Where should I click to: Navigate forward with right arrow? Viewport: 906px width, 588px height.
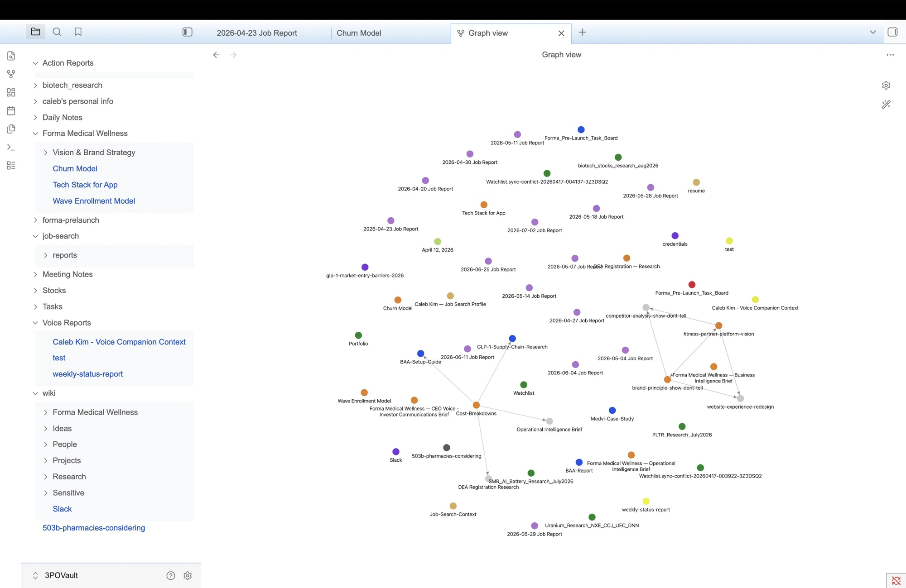(x=233, y=55)
